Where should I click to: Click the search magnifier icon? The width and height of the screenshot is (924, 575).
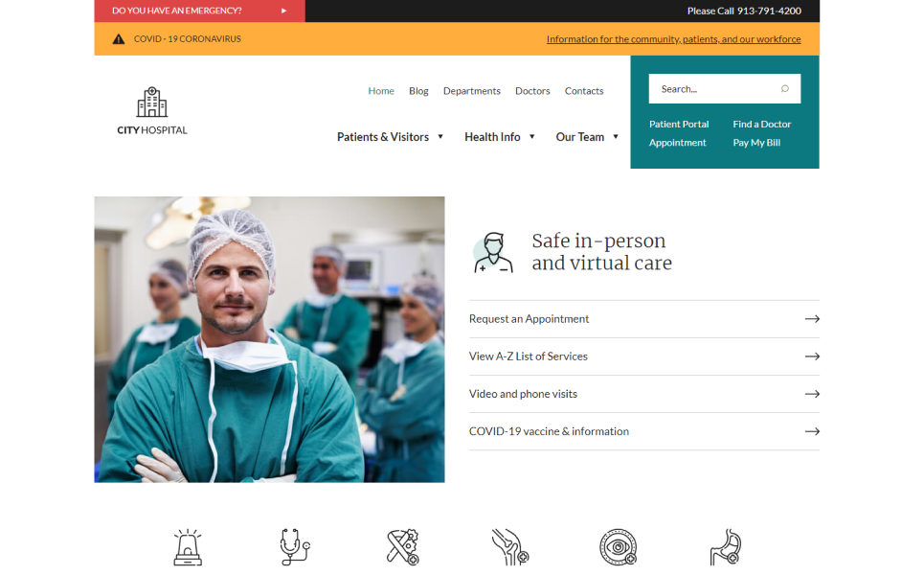(x=784, y=89)
